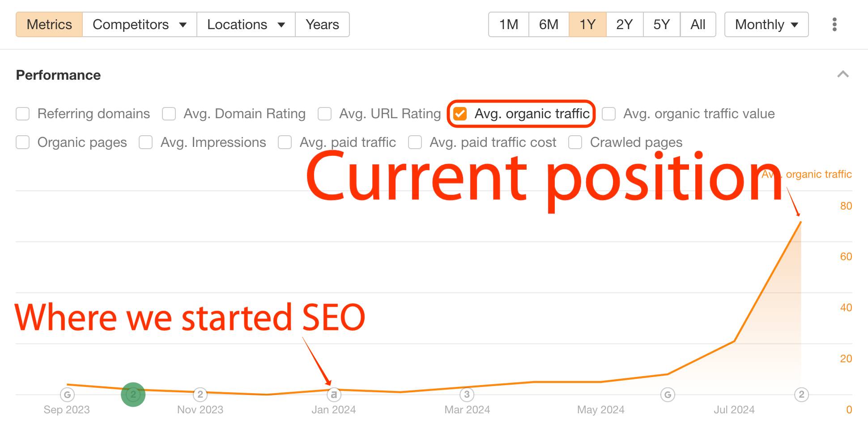Set the time range to 6M
This screenshot has width=868, height=429.
pyautogui.click(x=549, y=25)
